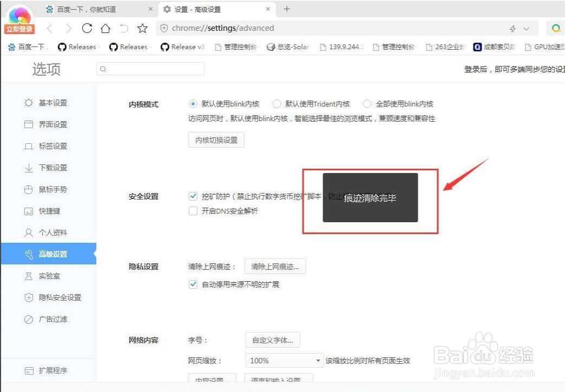Open 广告过滤 settings from the sidebar

coord(54,319)
